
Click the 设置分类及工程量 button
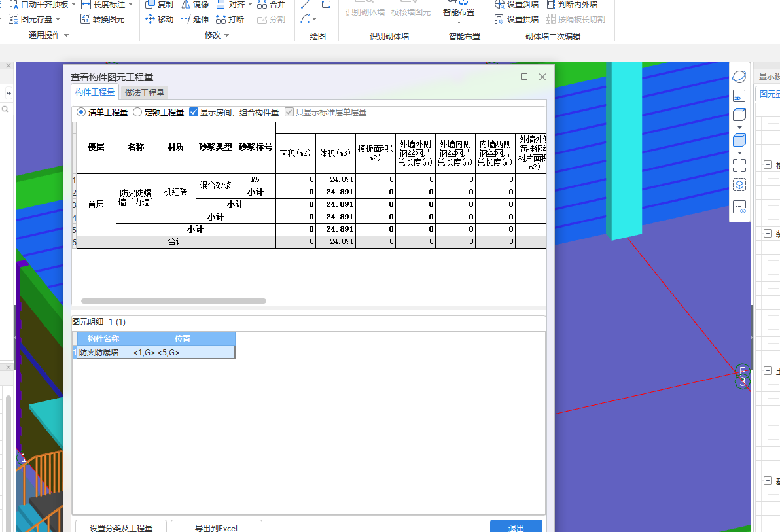pyautogui.click(x=121, y=527)
